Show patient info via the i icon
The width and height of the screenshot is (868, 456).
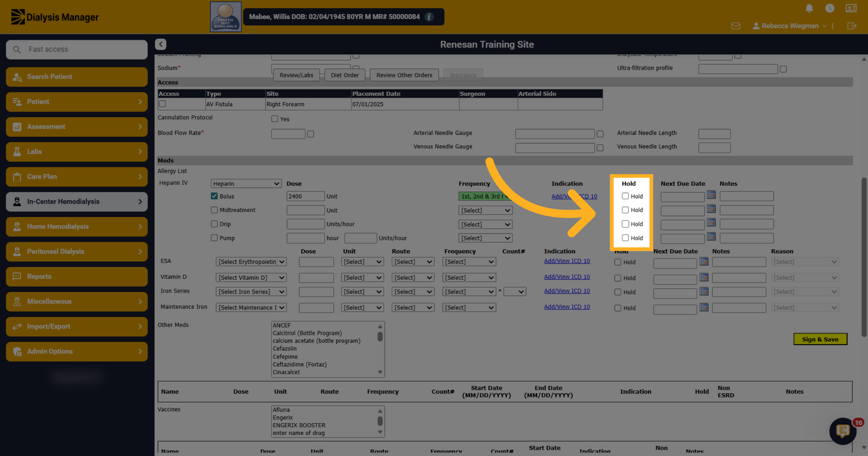pos(429,17)
